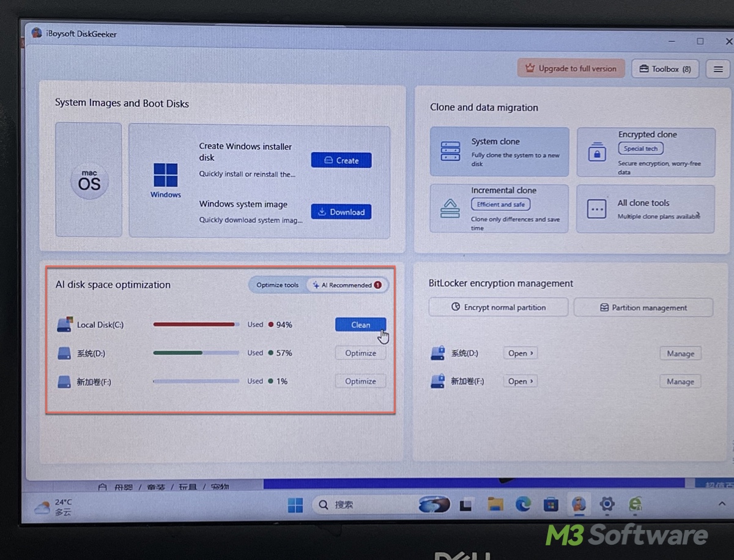Open the macOS boot disk tile
The image size is (734, 560).
pyautogui.click(x=89, y=180)
